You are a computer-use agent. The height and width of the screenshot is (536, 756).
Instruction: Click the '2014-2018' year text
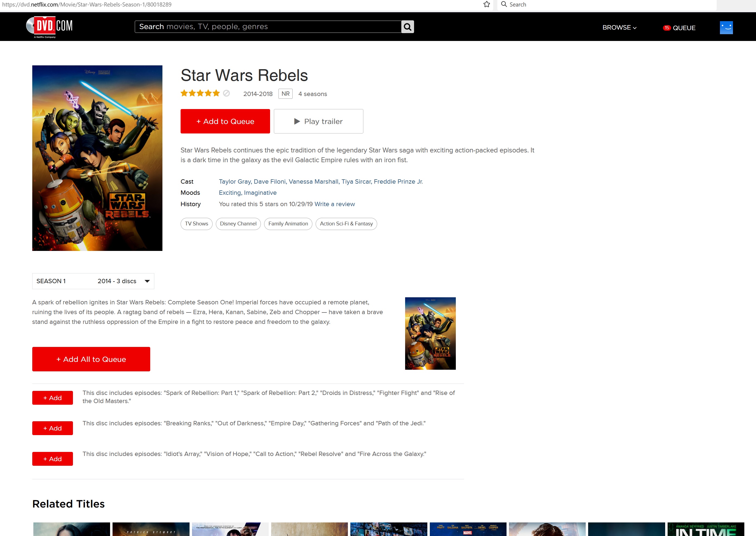(258, 94)
